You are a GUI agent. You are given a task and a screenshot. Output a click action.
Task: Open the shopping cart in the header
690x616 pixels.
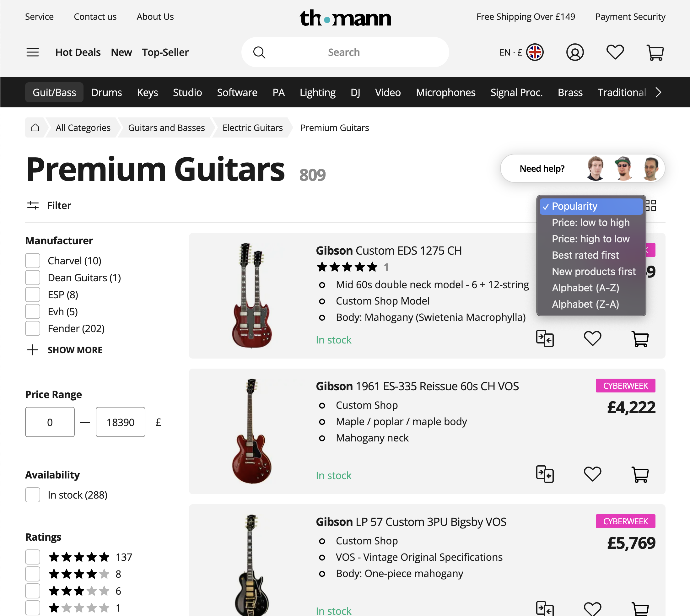pyautogui.click(x=655, y=52)
